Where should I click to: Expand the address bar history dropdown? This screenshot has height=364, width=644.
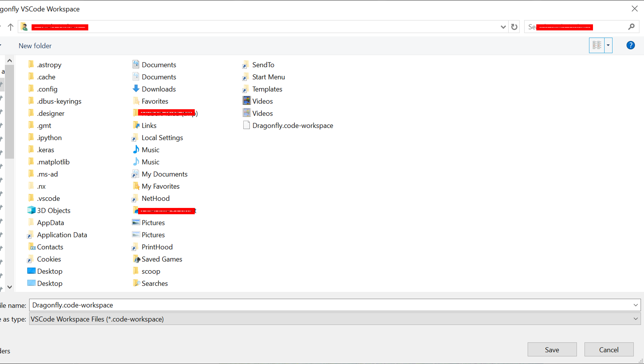pyautogui.click(x=503, y=27)
